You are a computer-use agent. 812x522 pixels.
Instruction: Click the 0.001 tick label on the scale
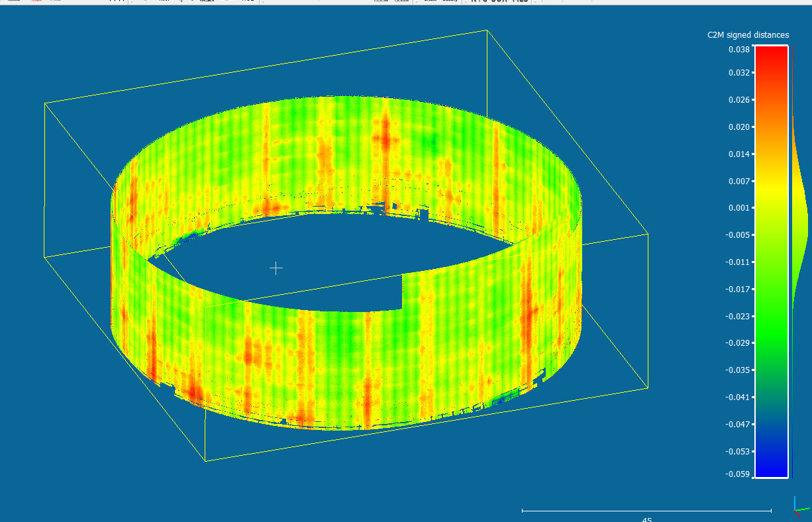pos(738,208)
